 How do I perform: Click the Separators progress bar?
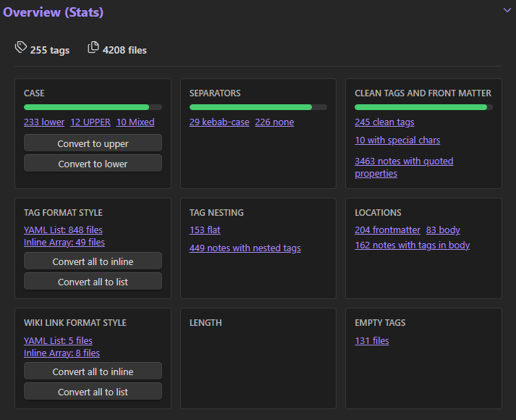tap(258, 107)
